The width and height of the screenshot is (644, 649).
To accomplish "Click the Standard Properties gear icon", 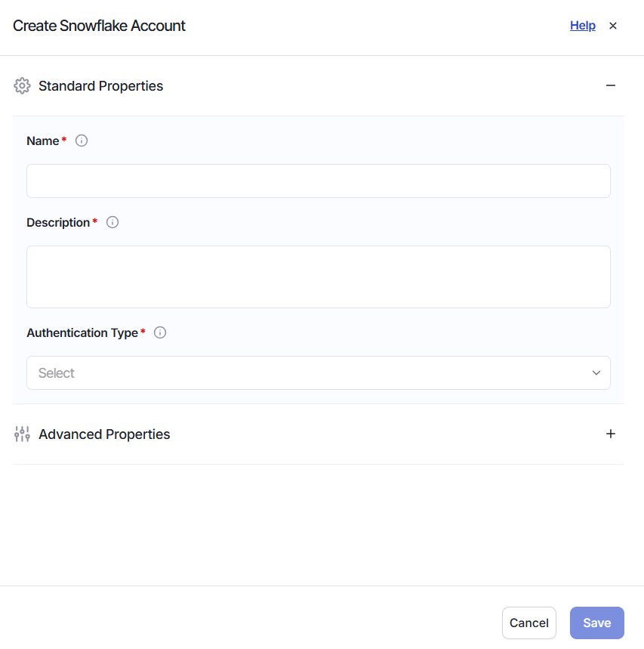I will [22, 85].
